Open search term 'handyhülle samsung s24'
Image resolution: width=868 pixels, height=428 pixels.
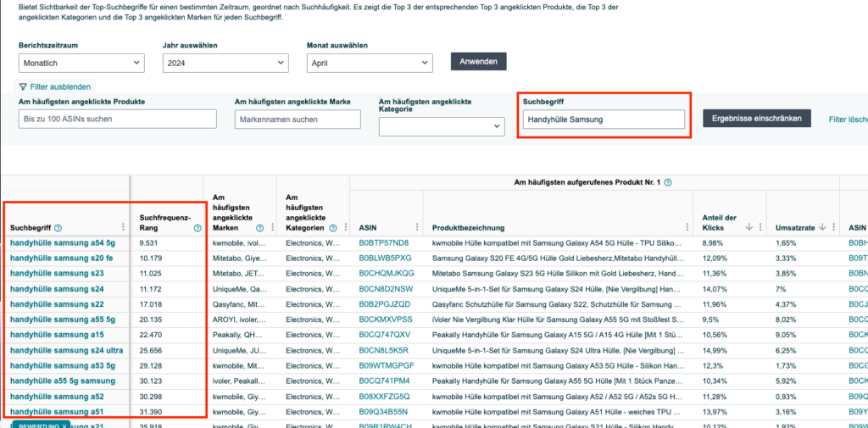[57, 289]
